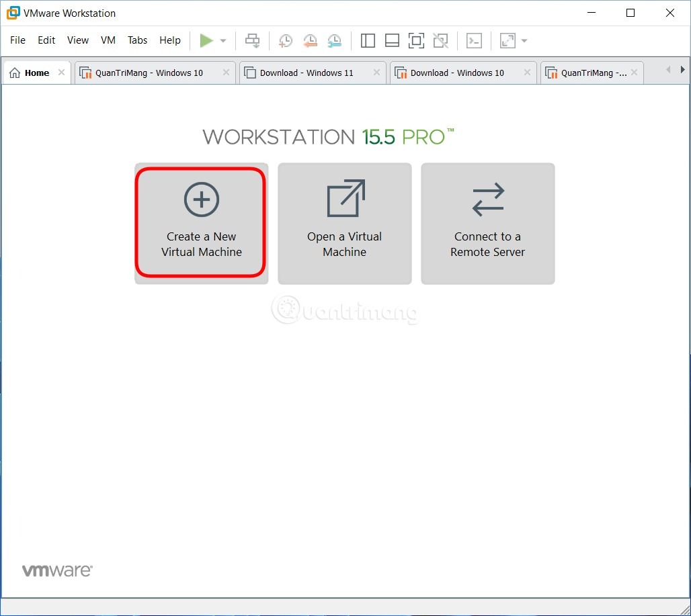691x616 pixels.
Task: Click the green Power On play icon
Action: [206, 40]
